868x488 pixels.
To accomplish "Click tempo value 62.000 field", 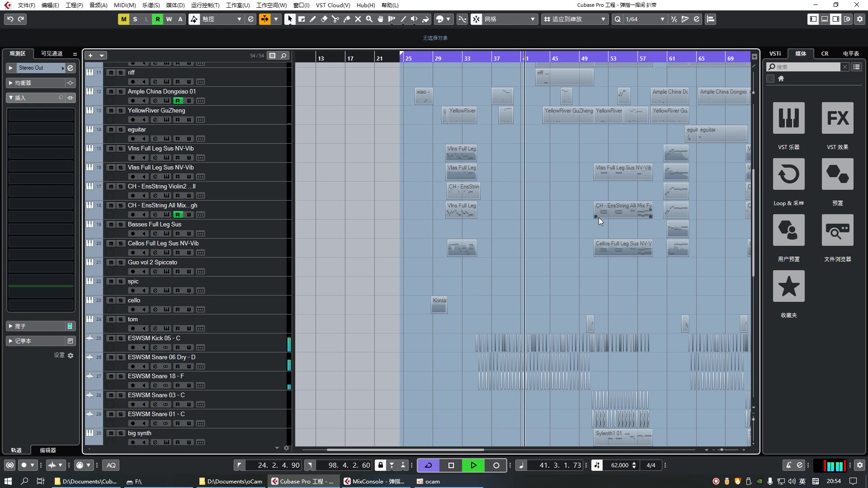I will (620, 465).
